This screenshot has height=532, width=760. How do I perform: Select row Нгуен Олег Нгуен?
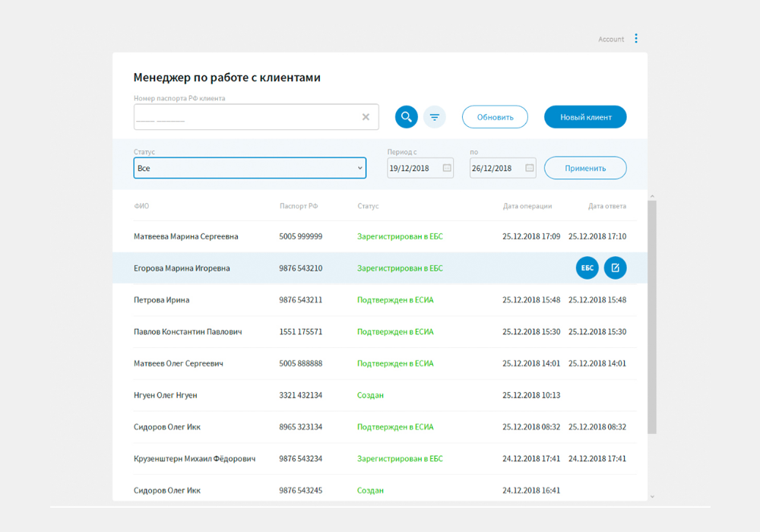click(380, 395)
